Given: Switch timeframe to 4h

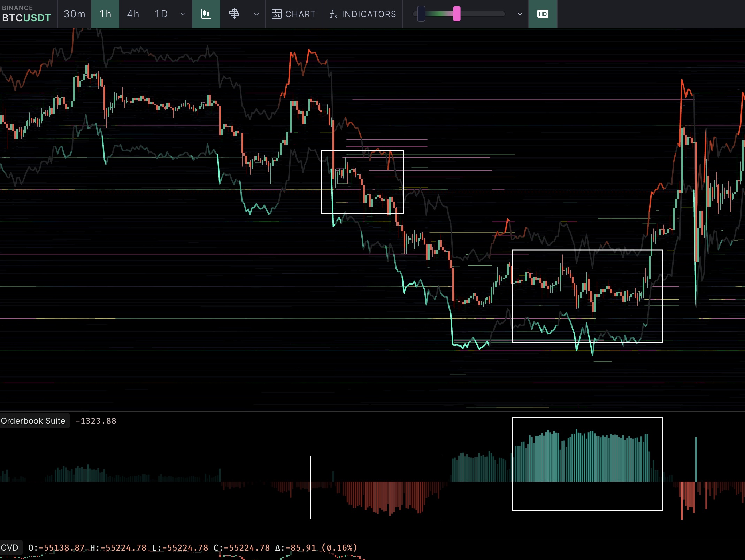Looking at the screenshot, I should click(133, 14).
